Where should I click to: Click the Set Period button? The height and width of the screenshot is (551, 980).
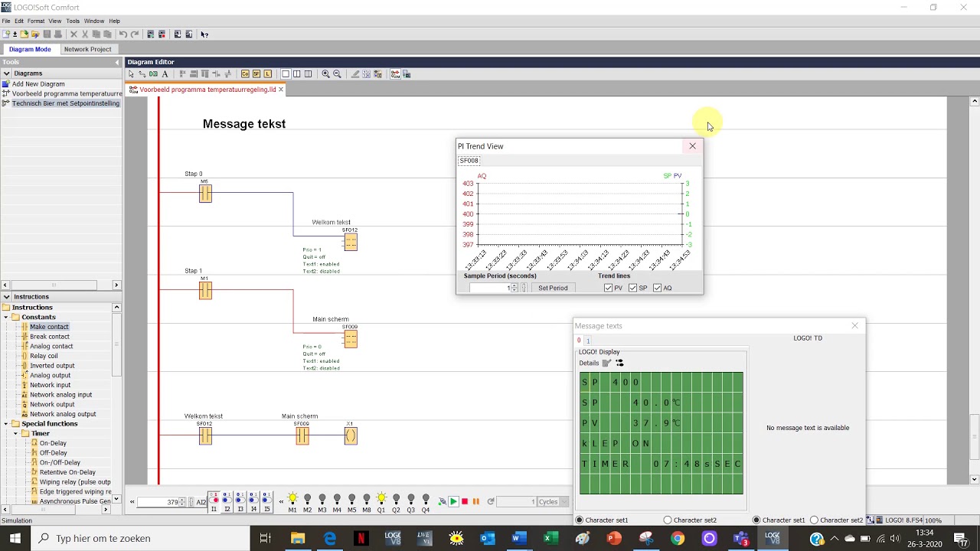553,289
